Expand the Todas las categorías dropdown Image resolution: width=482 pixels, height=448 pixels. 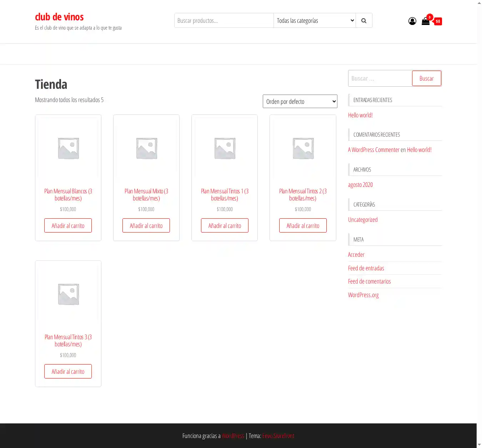point(315,21)
